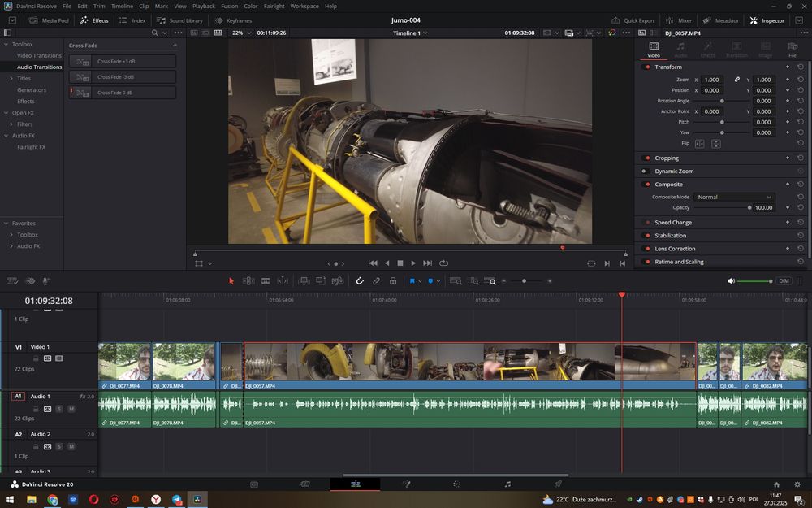This screenshot has width=812, height=508.
Task: Activate the Blade Edit Mode tool
Action: [266, 280]
